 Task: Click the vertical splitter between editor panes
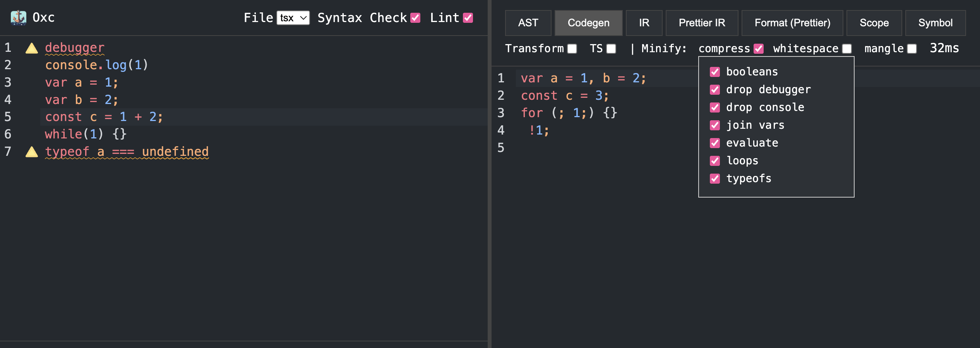(489, 174)
